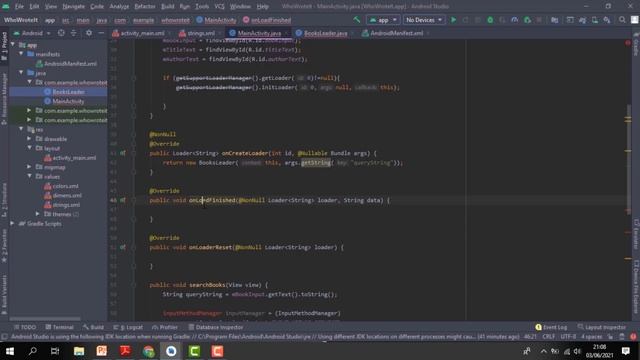
Task: Expand the mipmap folder
Action: [x=29, y=167]
